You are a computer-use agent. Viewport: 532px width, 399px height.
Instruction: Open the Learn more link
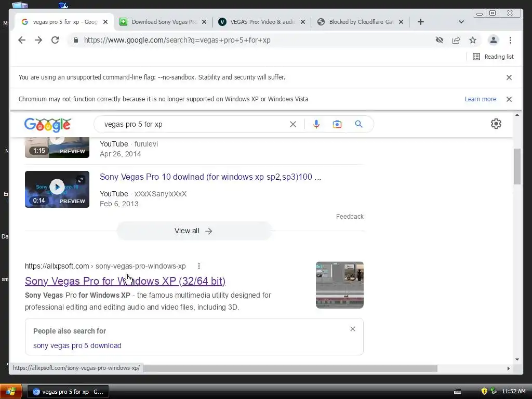[x=481, y=99]
